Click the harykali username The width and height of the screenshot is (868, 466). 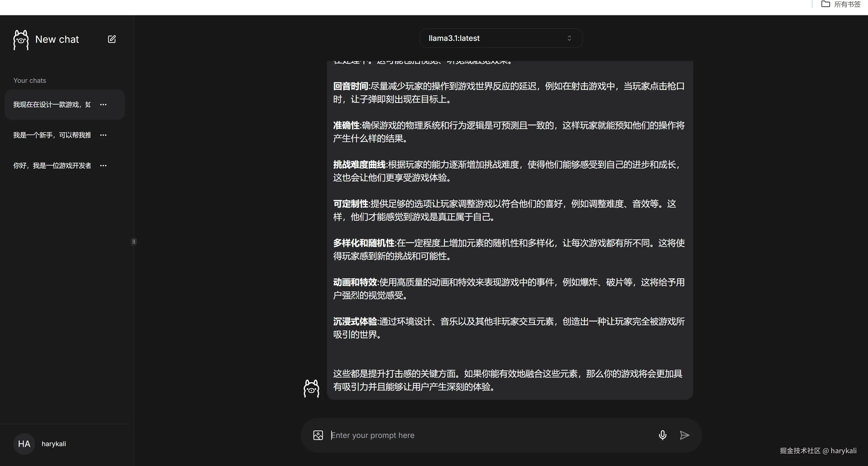pos(54,444)
